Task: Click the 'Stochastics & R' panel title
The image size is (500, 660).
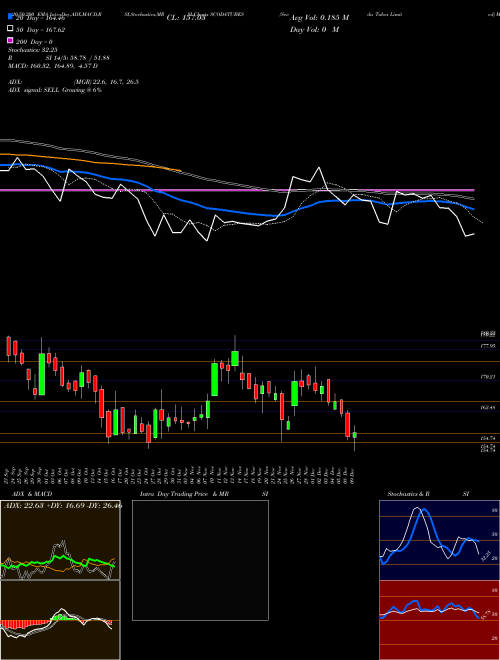Action: click(409, 494)
